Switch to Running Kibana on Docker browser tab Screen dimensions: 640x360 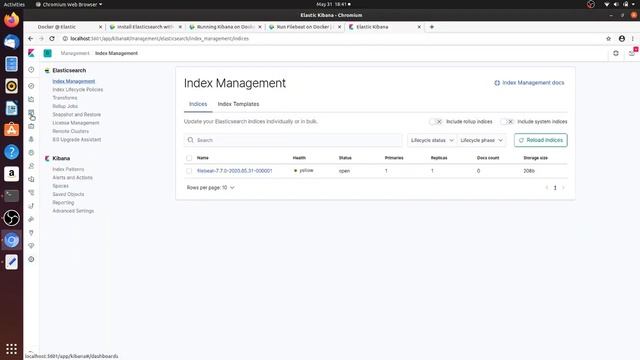(224, 27)
